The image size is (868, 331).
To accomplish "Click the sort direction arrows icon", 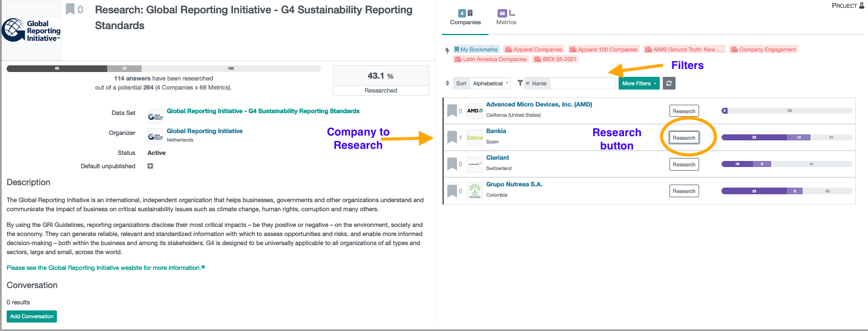I will [447, 84].
